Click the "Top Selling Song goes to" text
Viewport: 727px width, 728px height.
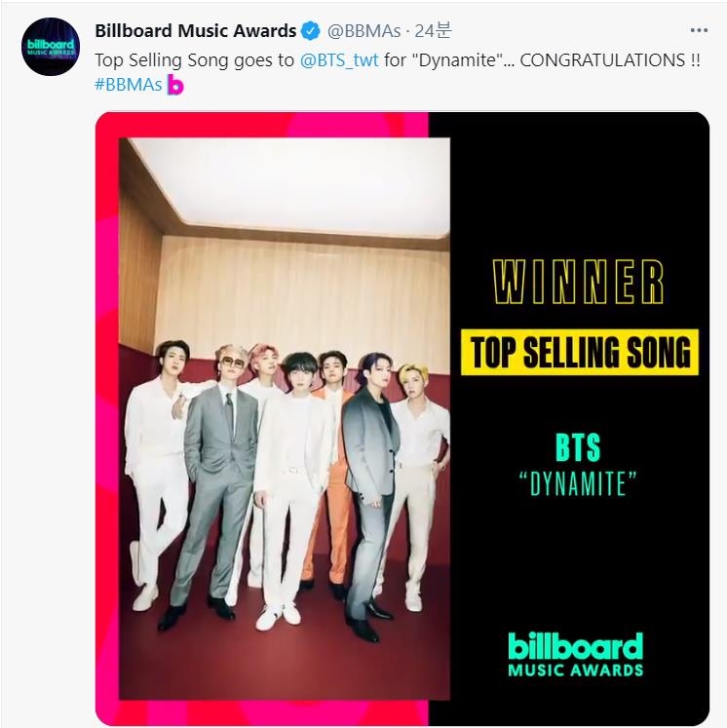tap(194, 59)
